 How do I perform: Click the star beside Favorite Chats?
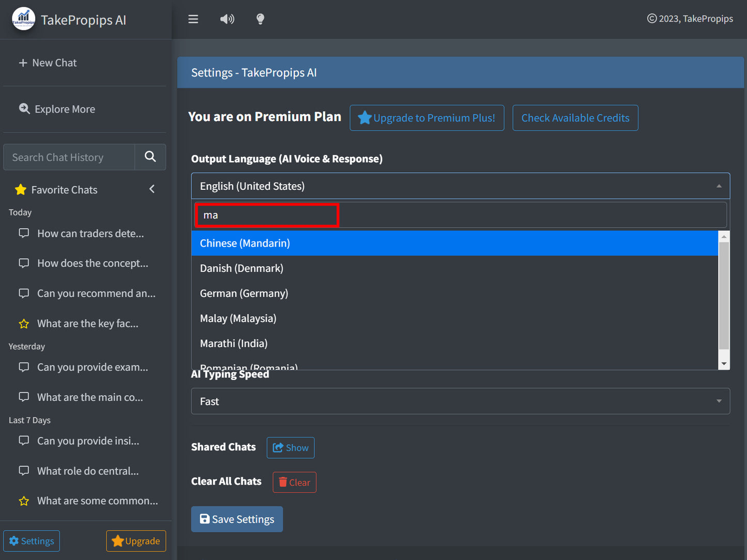[x=21, y=190]
